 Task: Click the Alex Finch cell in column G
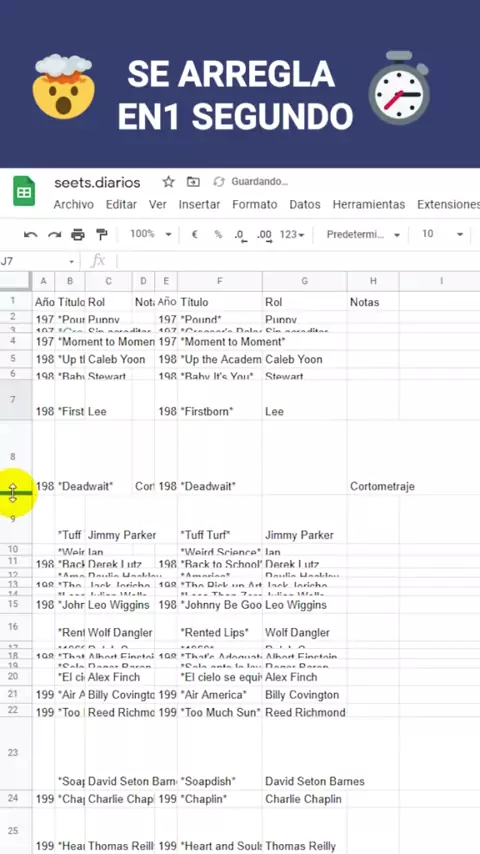tap(305, 677)
